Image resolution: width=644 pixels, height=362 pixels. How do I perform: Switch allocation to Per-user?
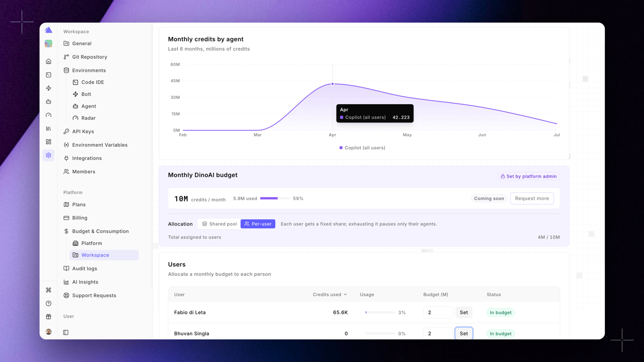tap(258, 224)
